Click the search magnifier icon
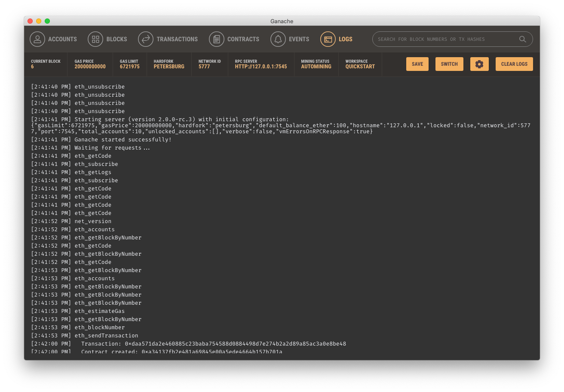 coord(523,39)
